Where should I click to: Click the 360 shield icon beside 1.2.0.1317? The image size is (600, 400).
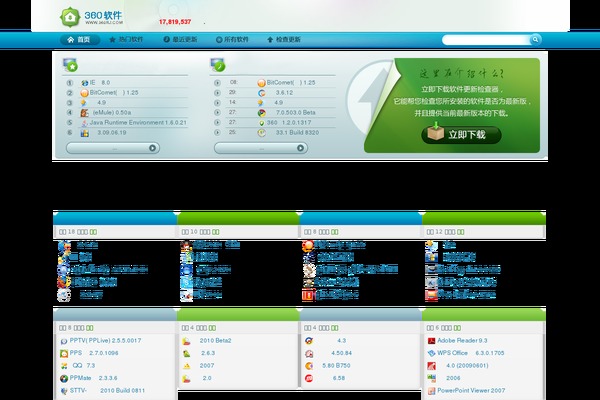[261, 123]
